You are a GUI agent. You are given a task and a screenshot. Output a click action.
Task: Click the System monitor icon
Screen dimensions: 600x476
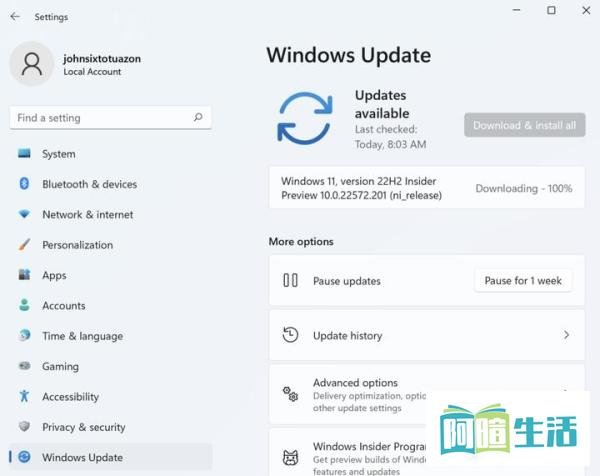point(24,153)
